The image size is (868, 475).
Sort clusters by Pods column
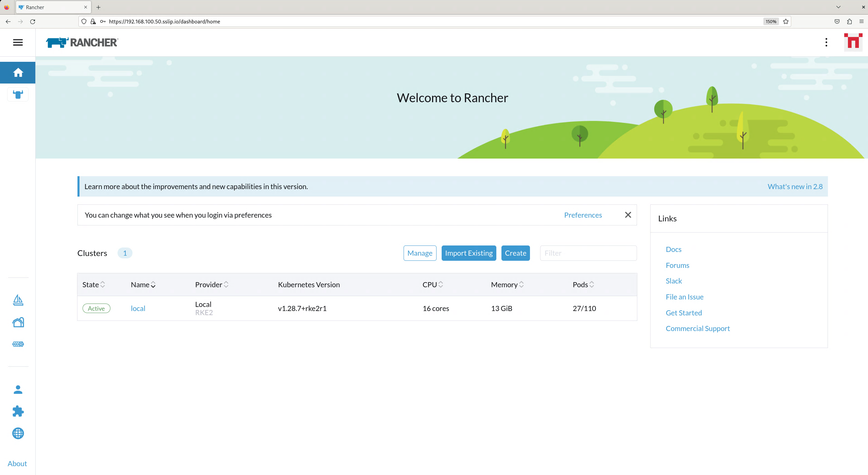(583, 285)
